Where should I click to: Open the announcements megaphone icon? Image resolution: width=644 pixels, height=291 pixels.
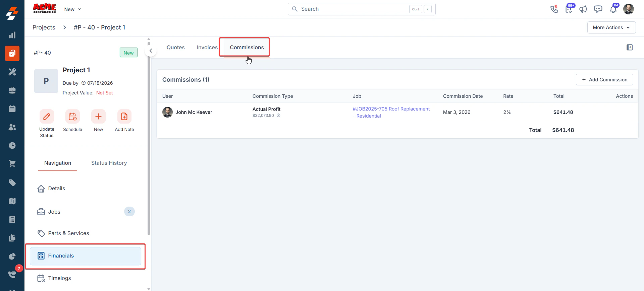(x=583, y=9)
